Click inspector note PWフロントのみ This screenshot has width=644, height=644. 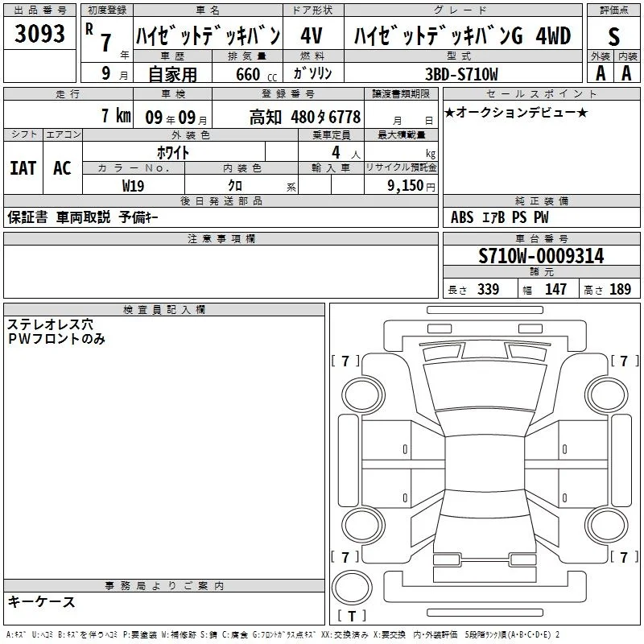click(56, 339)
